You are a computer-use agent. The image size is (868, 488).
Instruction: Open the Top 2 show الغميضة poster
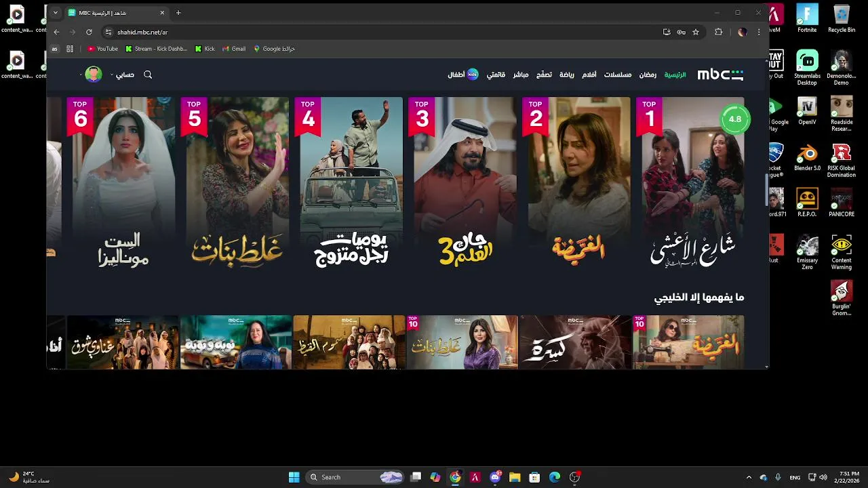coord(576,183)
